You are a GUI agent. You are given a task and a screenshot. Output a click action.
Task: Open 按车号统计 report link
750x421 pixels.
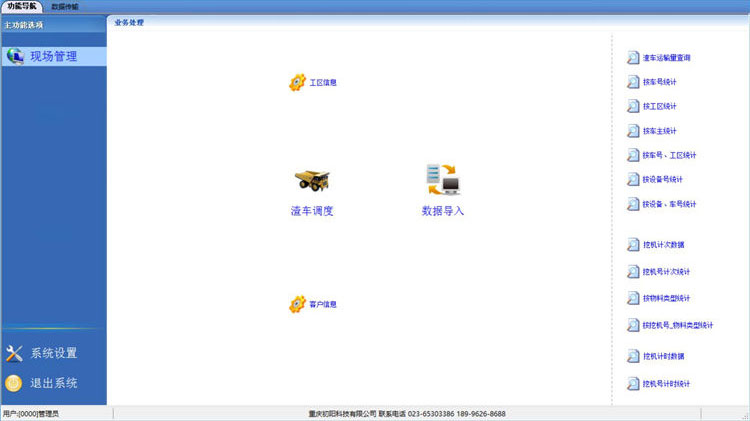coord(660,82)
